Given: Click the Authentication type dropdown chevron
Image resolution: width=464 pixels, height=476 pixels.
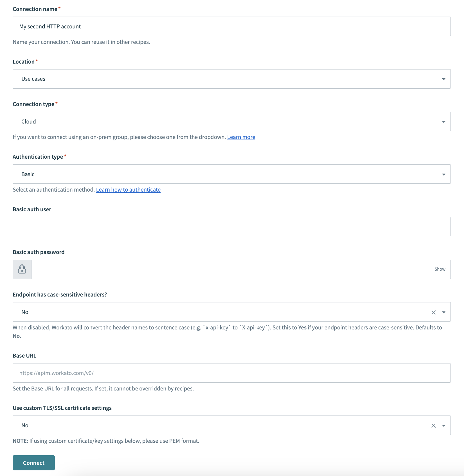Looking at the screenshot, I should pyautogui.click(x=443, y=174).
